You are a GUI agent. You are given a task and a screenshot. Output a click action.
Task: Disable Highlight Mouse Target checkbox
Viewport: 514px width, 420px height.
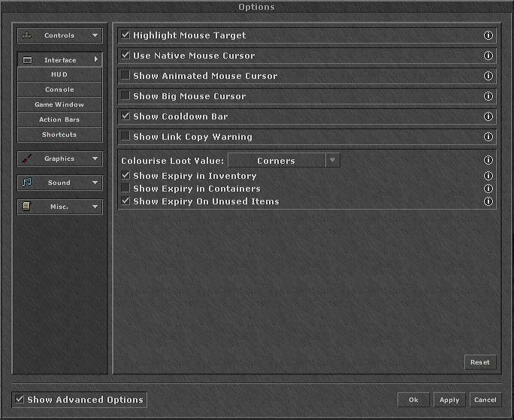coord(125,35)
